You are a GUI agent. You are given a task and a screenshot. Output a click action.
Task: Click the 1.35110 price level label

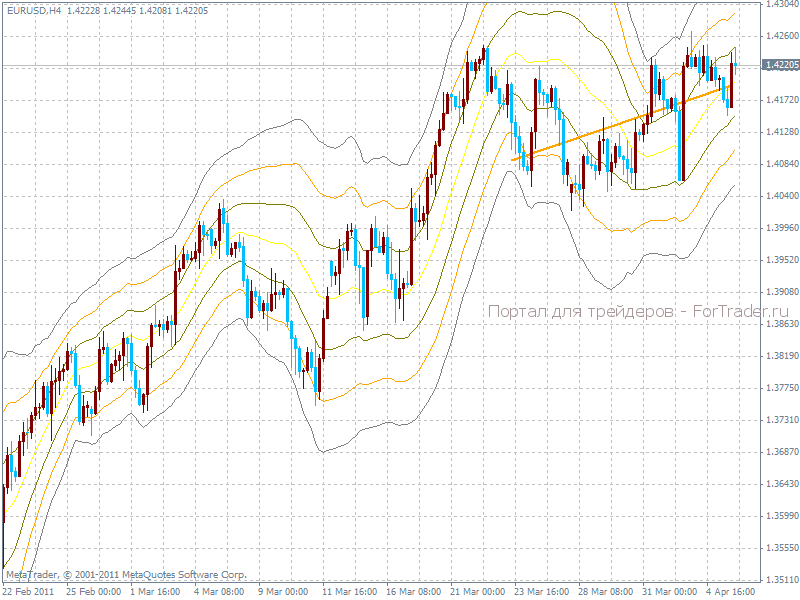(780, 580)
